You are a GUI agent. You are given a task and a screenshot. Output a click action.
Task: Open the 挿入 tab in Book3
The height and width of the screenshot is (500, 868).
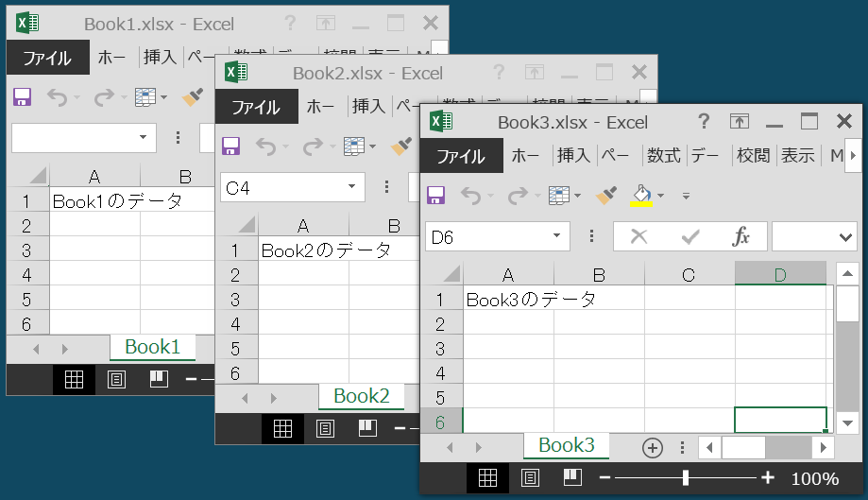tap(573, 156)
